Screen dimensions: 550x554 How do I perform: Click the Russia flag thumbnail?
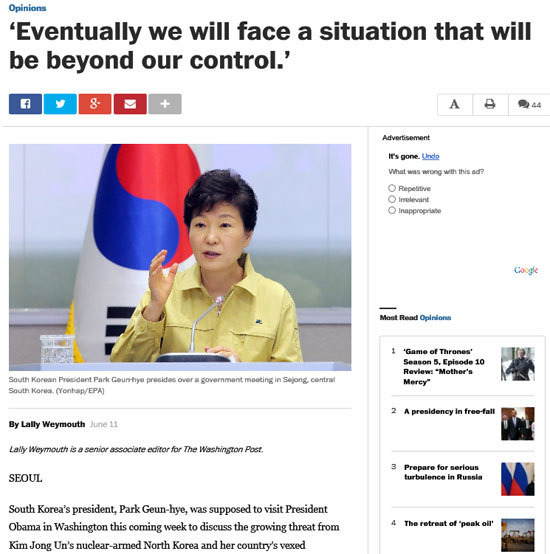[518, 479]
